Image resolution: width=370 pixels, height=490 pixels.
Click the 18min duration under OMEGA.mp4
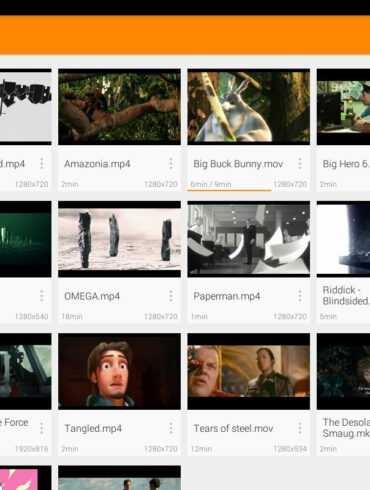tap(72, 316)
